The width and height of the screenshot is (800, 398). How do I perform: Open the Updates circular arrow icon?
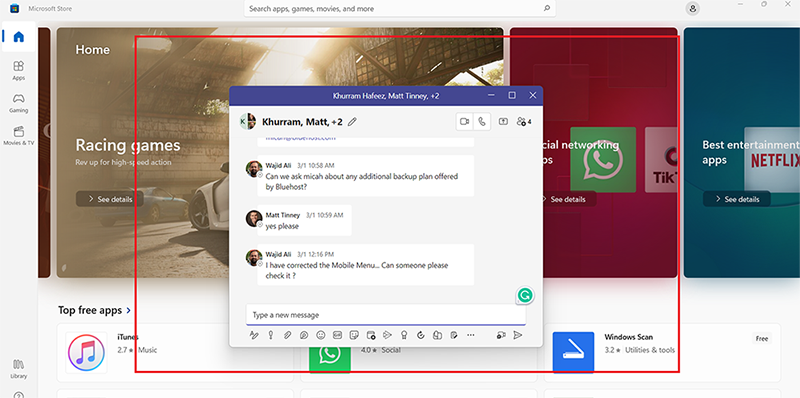tap(420, 335)
